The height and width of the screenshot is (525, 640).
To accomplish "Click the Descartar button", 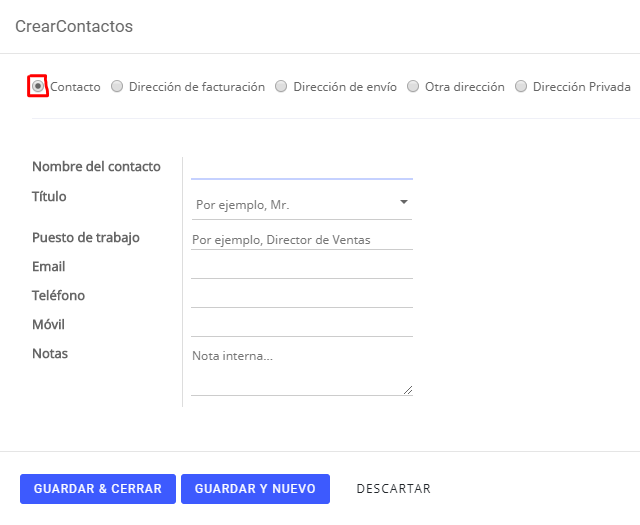I will point(393,489).
